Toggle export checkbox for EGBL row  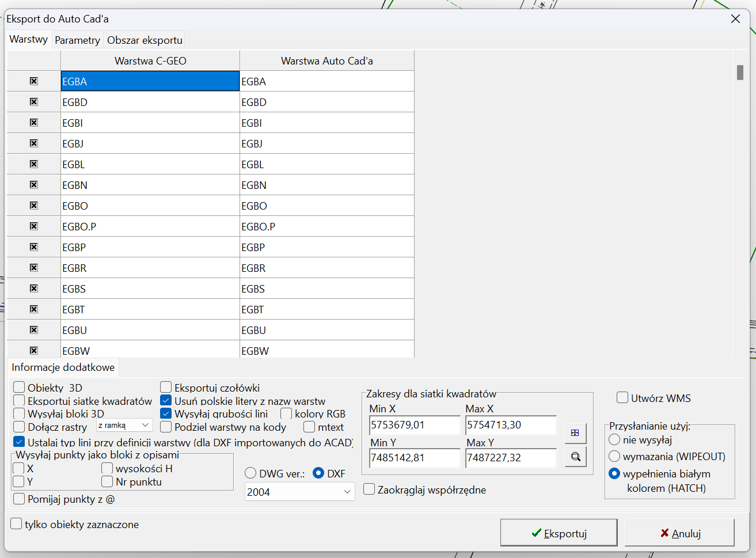click(34, 164)
